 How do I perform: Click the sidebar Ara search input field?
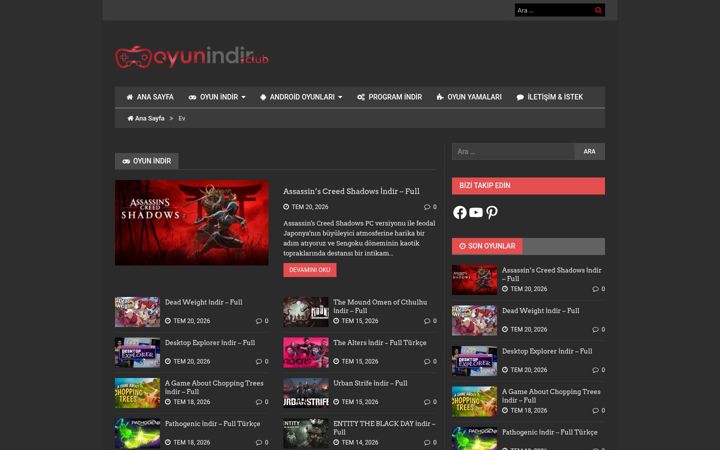513,152
